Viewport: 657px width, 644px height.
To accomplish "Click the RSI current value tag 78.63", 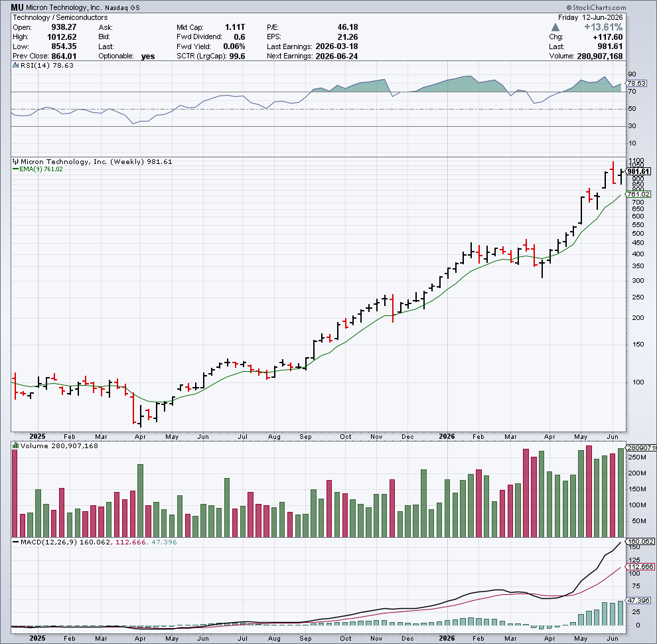I will click(x=636, y=84).
